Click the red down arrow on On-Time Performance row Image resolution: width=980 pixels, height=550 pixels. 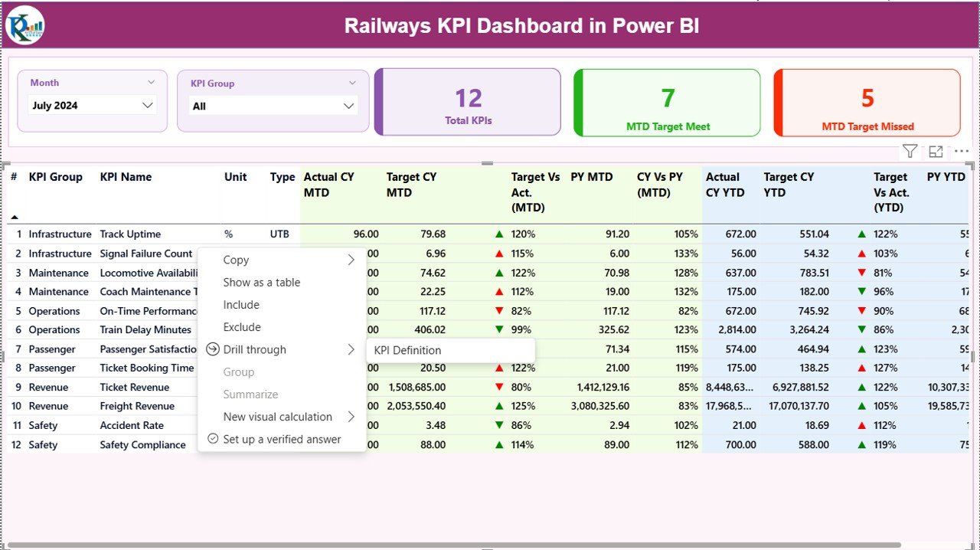499,310
